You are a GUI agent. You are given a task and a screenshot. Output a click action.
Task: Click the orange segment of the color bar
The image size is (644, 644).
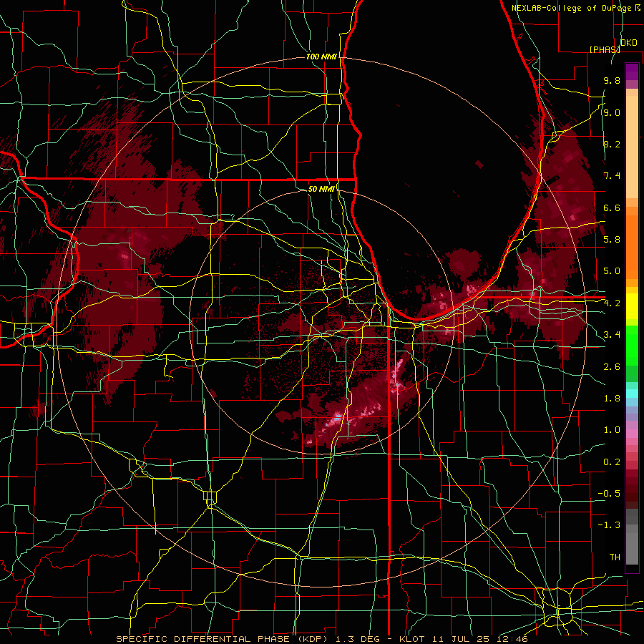click(x=632, y=246)
